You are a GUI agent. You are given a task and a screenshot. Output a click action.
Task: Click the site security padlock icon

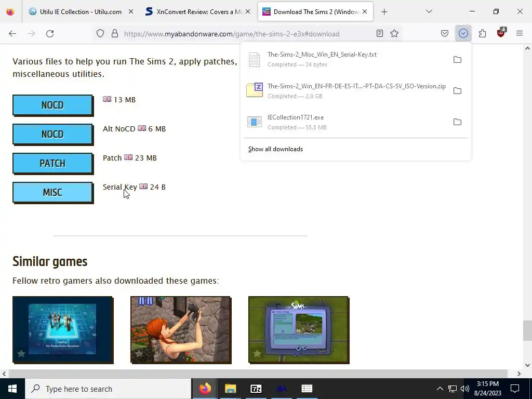point(115,34)
